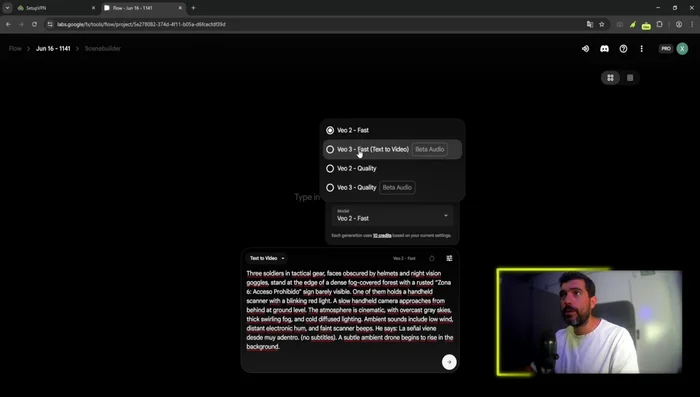
Task: Open the Jun 16 - 1141 project breadcrumb
Action: click(53, 49)
